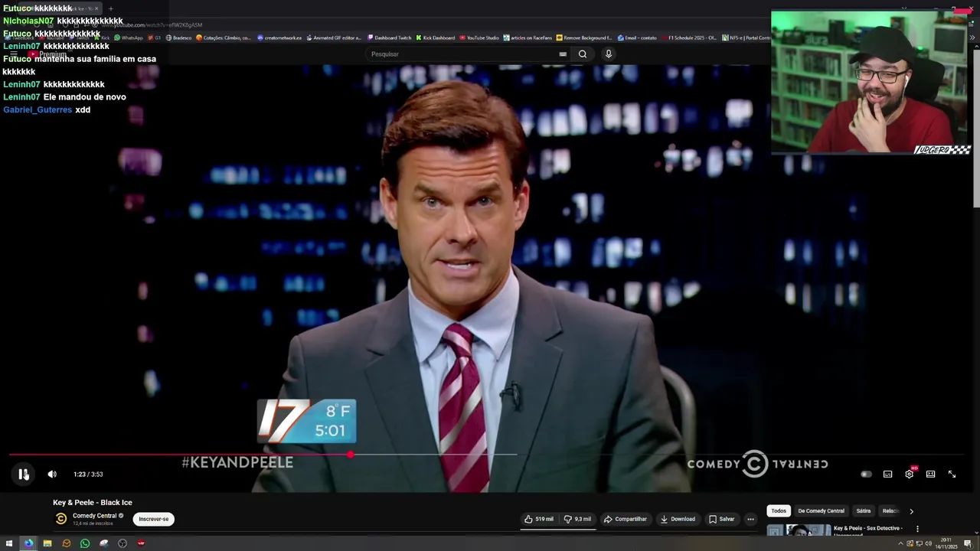Open the Comedy Central channel name link
Screen dimensions: 980x551
click(94, 516)
